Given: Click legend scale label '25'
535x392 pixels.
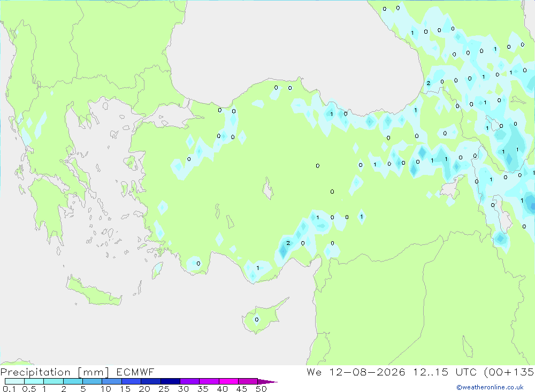Looking at the screenshot, I should tap(164, 389).
